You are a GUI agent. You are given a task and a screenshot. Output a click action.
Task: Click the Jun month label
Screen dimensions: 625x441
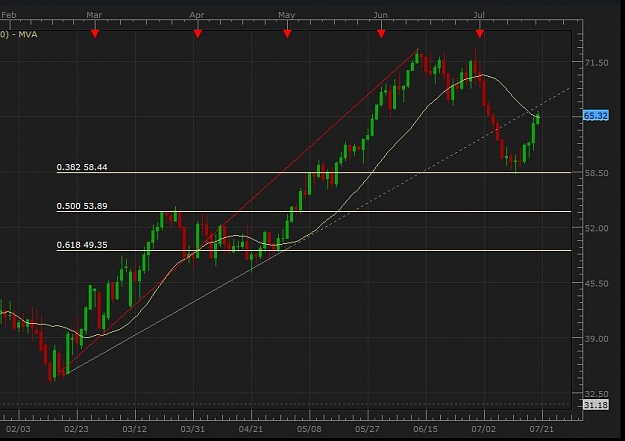380,15
